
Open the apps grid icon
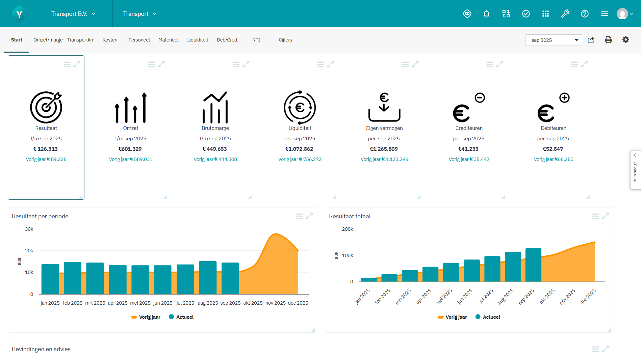[545, 14]
